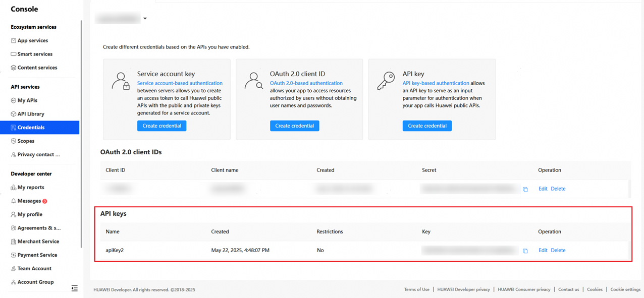
Task: Select Credentials in the sidebar
Action: 40,128
